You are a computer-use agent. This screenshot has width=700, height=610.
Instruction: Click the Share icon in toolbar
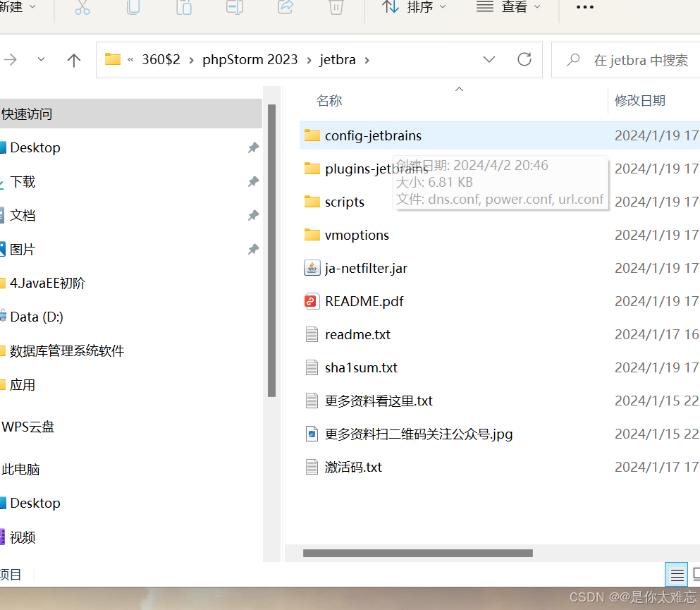point(285,7)
